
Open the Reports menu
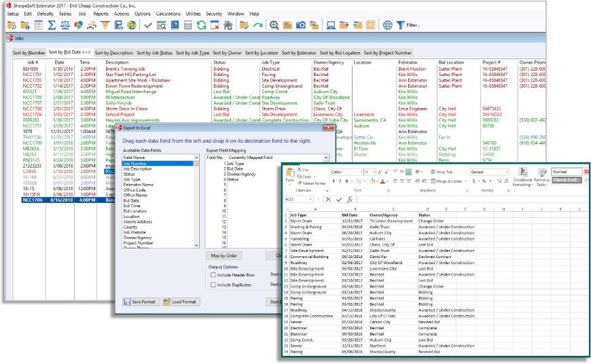[x=101, y=14]
